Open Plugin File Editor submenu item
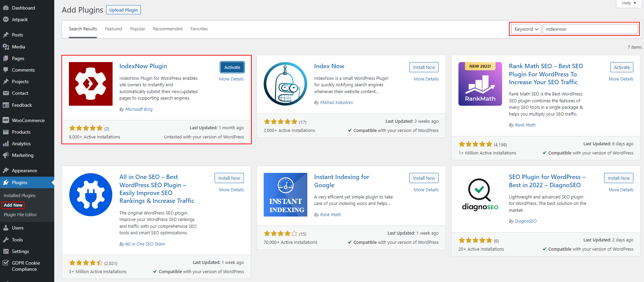This screenshot has height=282, width=644. (x=20, y=214)
